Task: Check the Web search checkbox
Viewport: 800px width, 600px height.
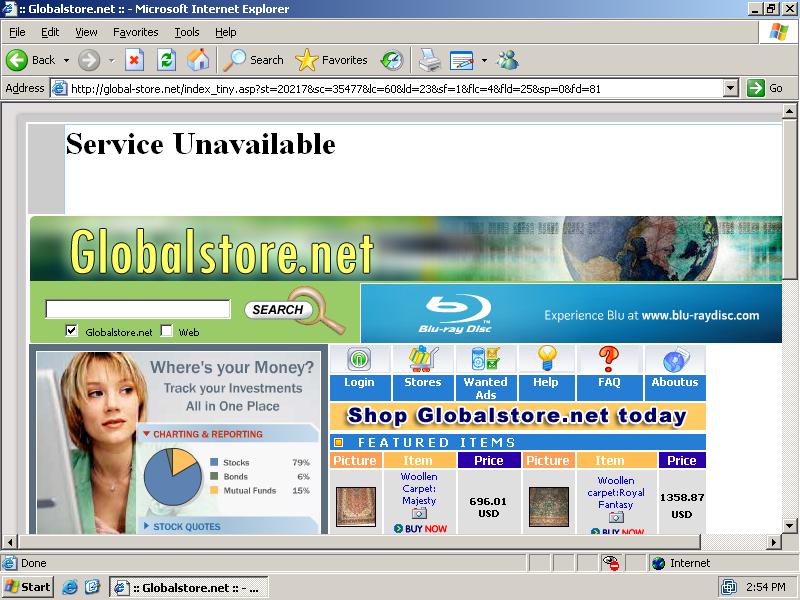Action: (x=166, y=331)
